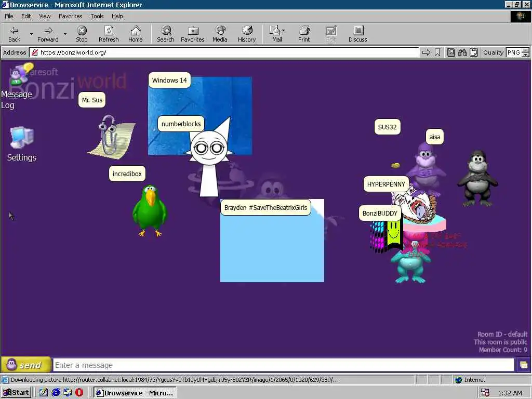Click the Go arrow next to the address bar

coord(426,52)
